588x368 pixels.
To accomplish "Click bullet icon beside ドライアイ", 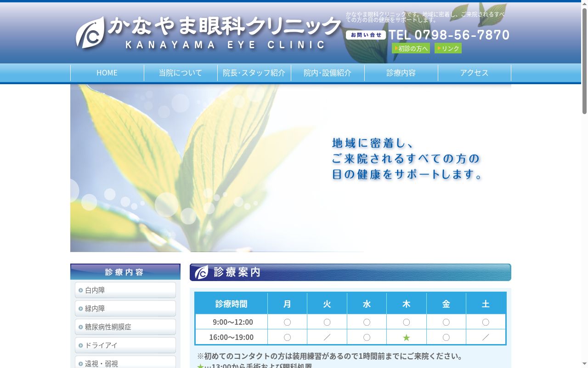I will tap(81, 345).
